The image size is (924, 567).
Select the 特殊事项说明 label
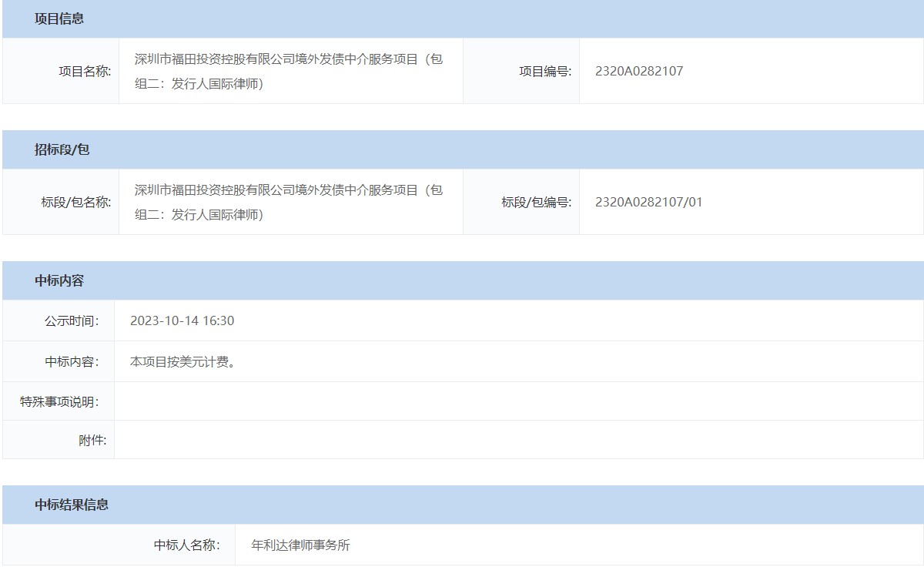pyautogui.click(x=59, y=401)
